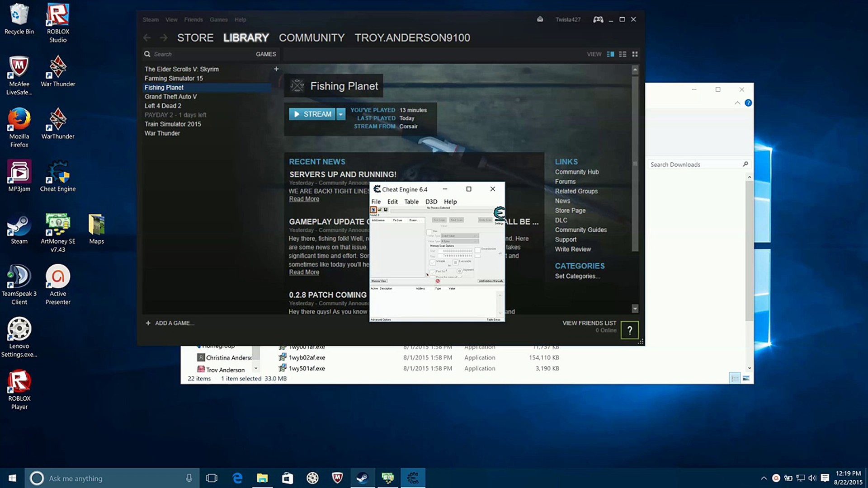Open Steam icon in taskbar
868x488 pixels.
point(363,478)
